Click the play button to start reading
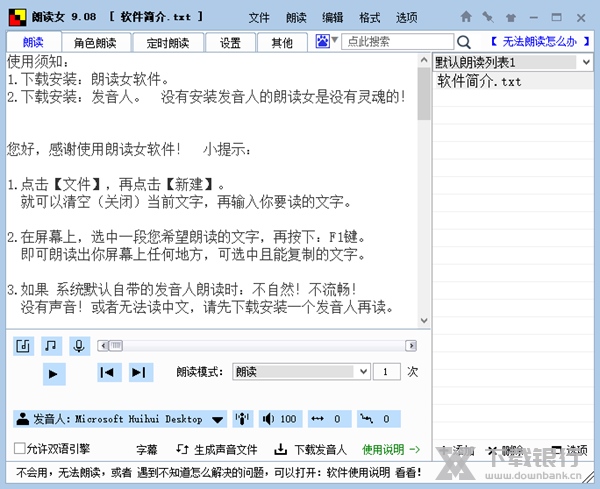Viewport: 600px width, 489px height. [x=54, y=373]
